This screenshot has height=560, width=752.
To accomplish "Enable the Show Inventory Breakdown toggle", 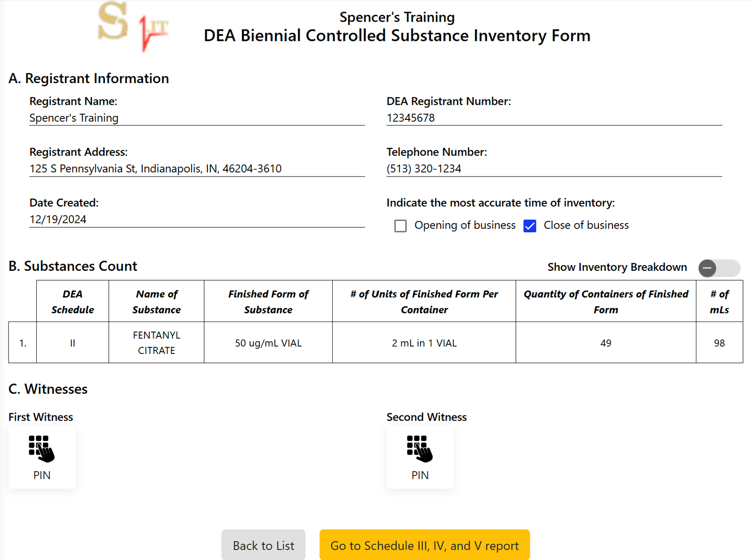I will 718,268.
